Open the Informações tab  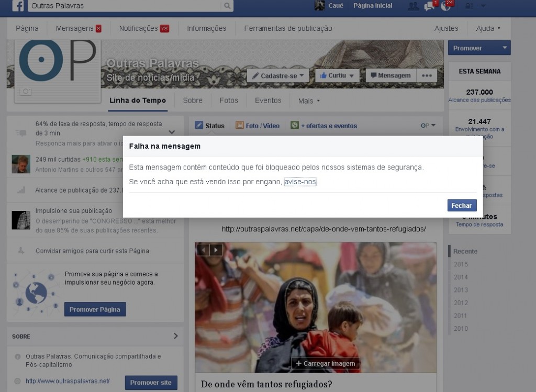pos(206,28)
